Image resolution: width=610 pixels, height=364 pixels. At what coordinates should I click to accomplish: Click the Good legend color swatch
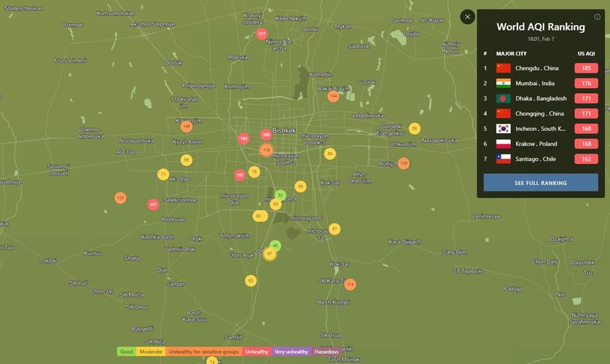[x=126, y=352]
